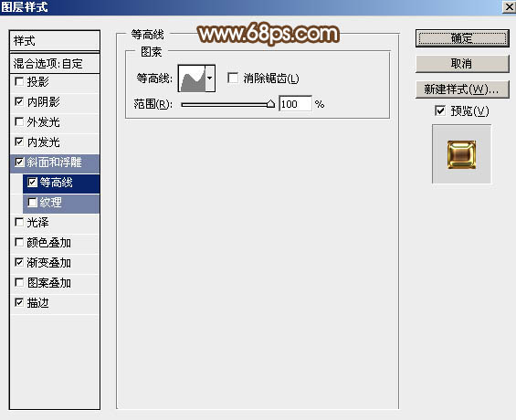The image size is (516, 420).
Task: Click the 取消 cancel button
Action: click(x=462, y=64)
